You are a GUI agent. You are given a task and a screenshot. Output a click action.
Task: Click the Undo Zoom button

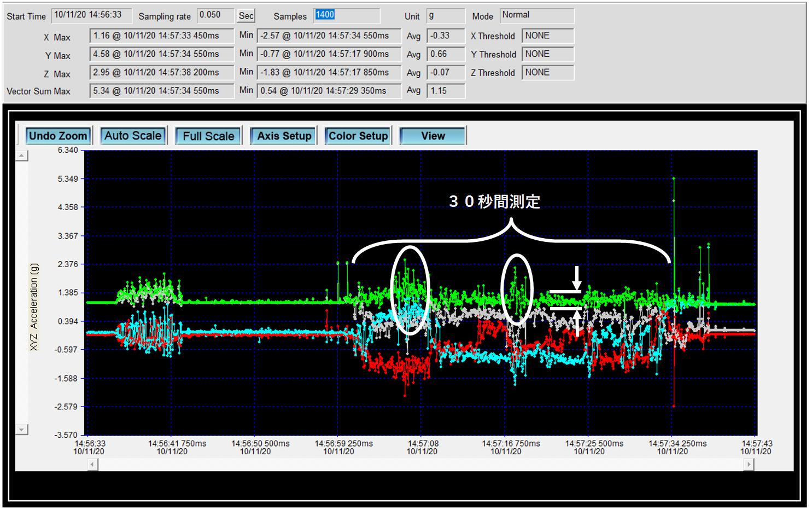(58, 136)
